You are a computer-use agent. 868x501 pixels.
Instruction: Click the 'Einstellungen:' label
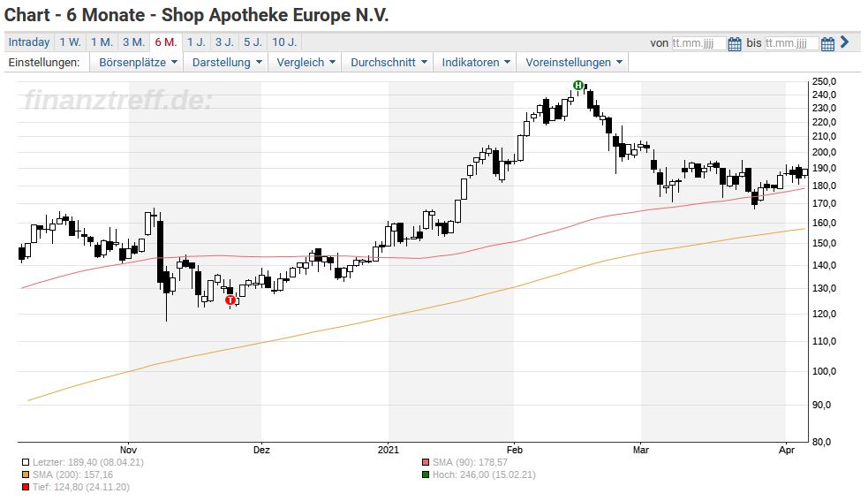tap(44, 62)
